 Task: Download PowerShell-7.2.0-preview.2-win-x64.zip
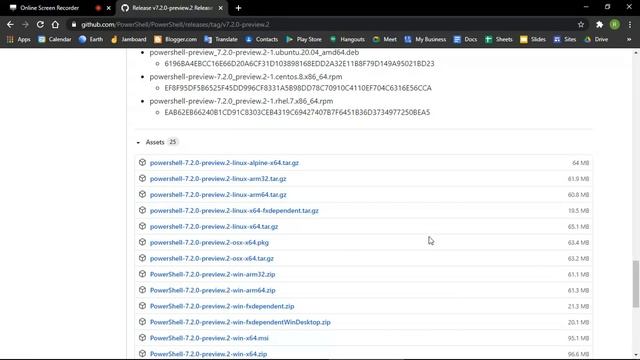tap(208, 353)
